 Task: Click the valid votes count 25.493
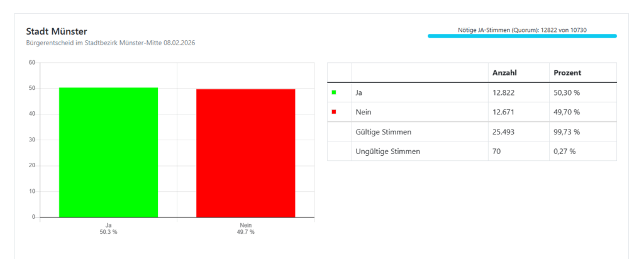click(505, 132)
